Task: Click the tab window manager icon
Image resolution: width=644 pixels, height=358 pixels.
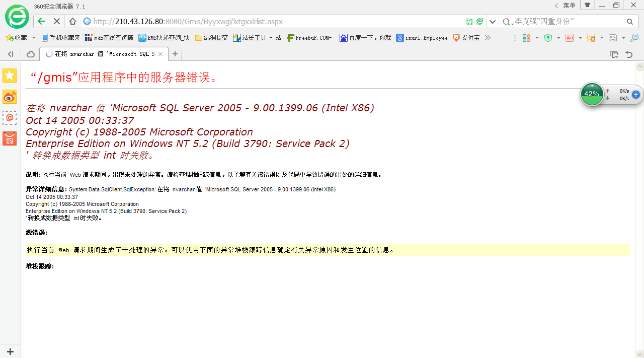Action: [614, 54]
